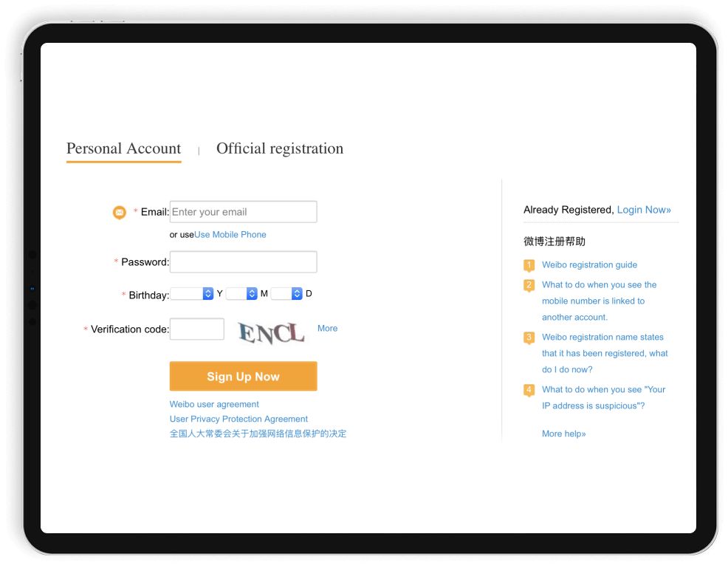Click into the Password field
The image size is (728, 565).
coord(243,262)
